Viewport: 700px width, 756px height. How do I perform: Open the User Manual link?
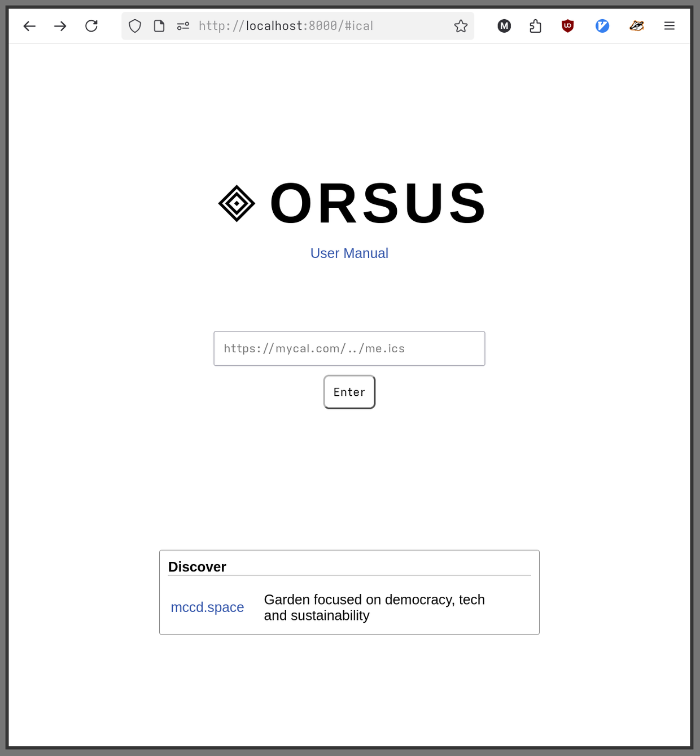(349, 253)
